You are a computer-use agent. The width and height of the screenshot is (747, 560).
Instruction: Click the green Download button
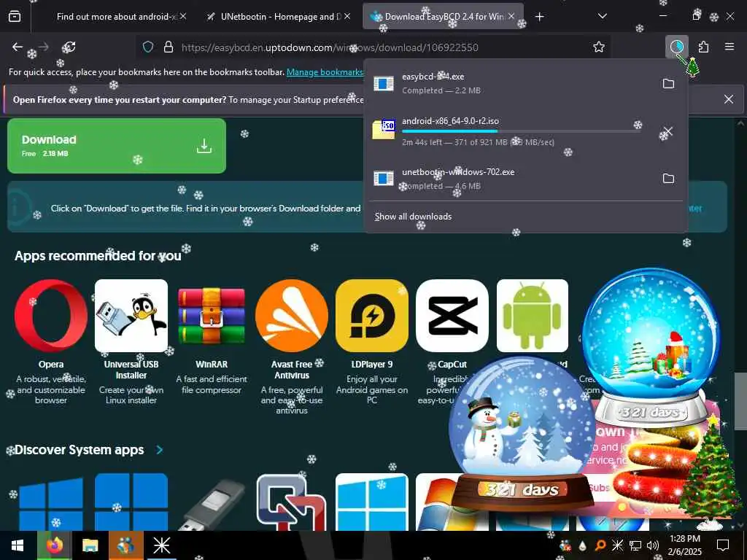pyautogui.click(x=117, y=146)
